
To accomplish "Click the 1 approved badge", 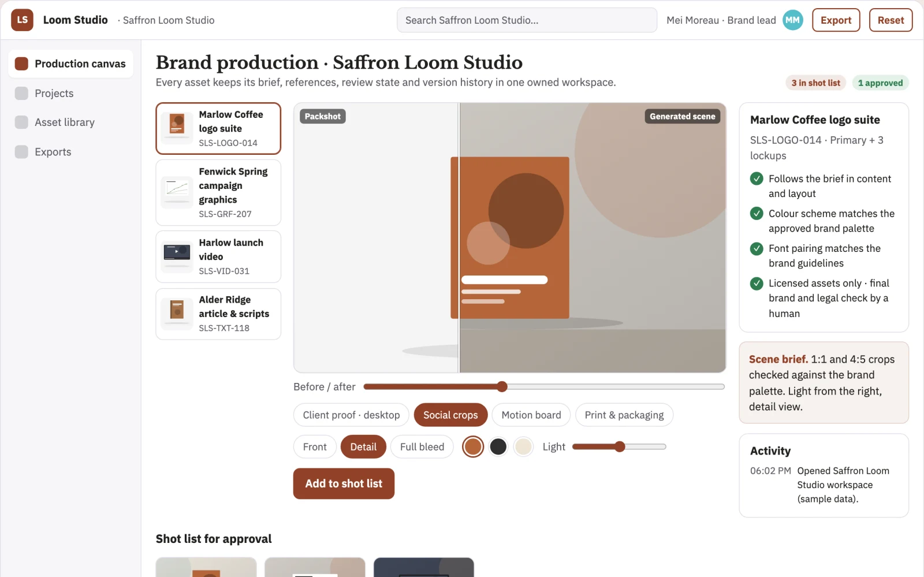I will 880,83.
